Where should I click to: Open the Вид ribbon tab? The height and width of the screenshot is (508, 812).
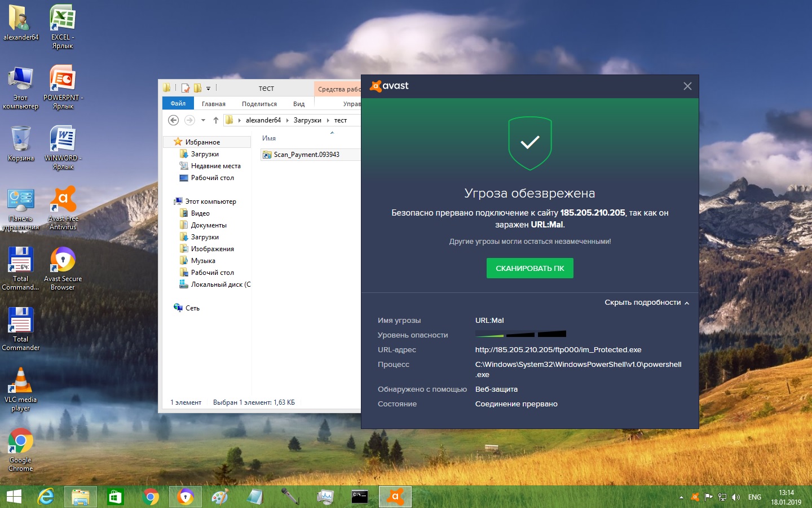(x=299, y=104)
